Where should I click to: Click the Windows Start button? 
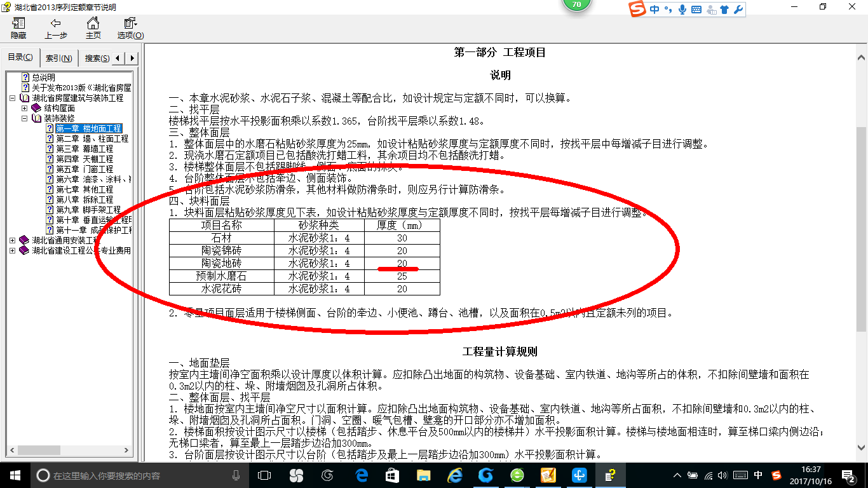15,475
